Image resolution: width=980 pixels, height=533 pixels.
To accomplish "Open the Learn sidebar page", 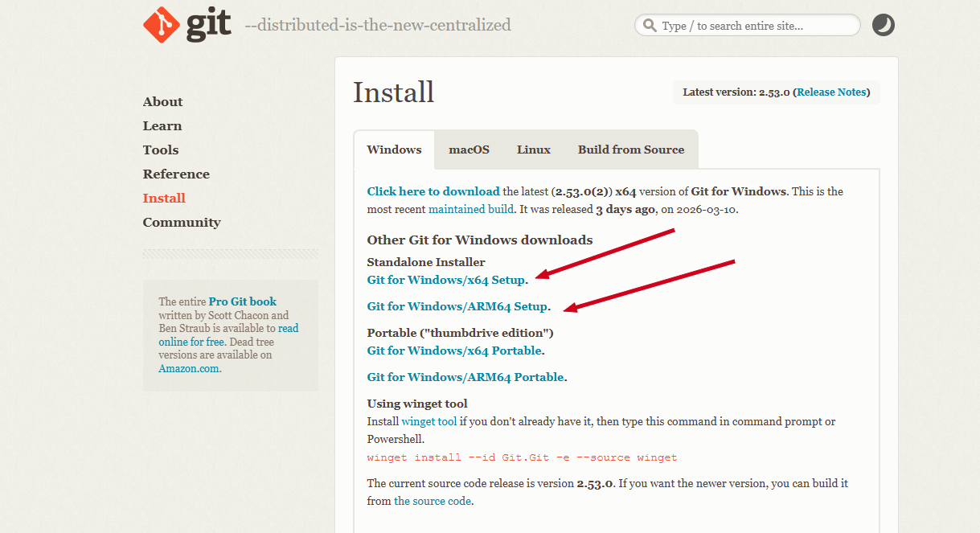I will [162, 126].
